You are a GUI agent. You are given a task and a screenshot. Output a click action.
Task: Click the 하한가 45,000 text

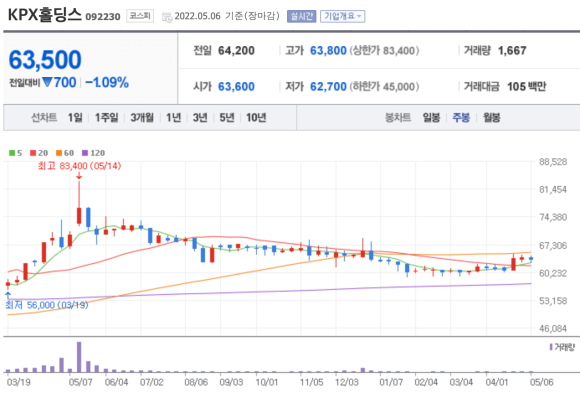point(384,87)
